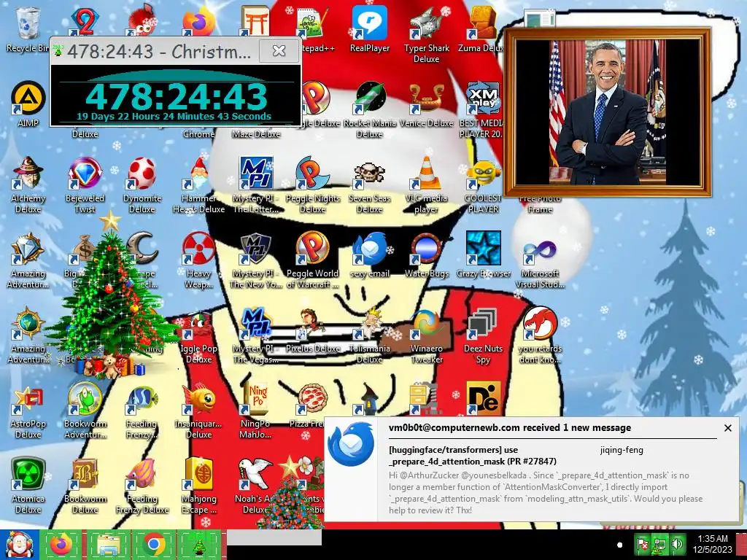Open Venice Deluxe desktop shortcut
747x560 pixels.
point(426,104)
